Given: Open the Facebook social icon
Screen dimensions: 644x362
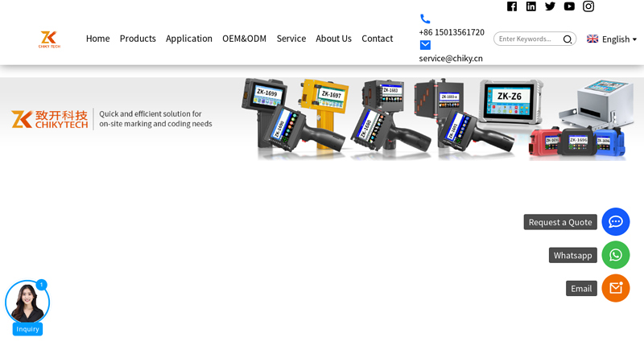Looking at the screenshot, I should [x=512, y=6].
